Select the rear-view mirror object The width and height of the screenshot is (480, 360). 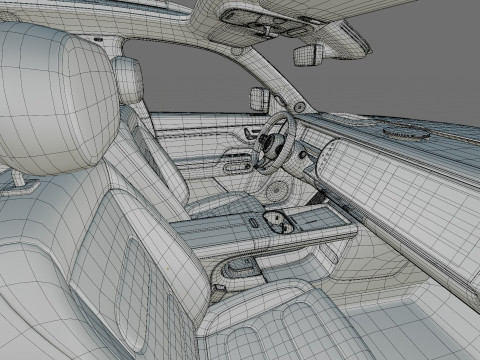click(309, 54)
